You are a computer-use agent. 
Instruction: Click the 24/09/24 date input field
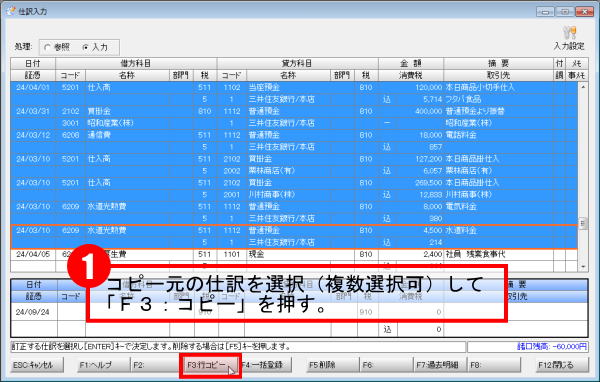[34, 312]
